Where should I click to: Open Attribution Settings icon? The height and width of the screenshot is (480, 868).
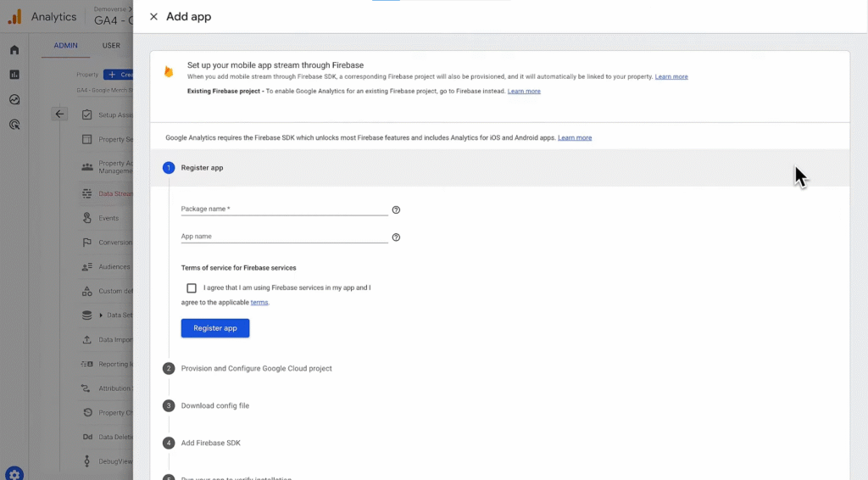pos(86,388)
